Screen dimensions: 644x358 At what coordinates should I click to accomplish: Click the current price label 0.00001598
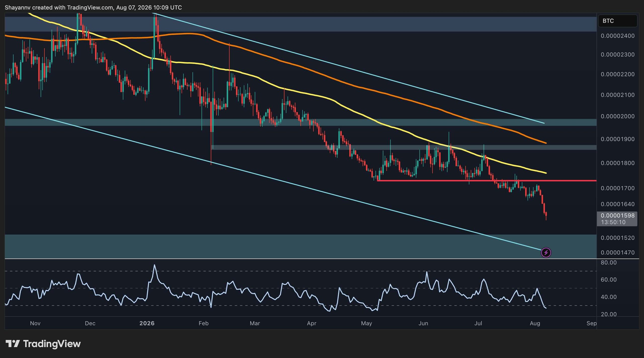618,215
